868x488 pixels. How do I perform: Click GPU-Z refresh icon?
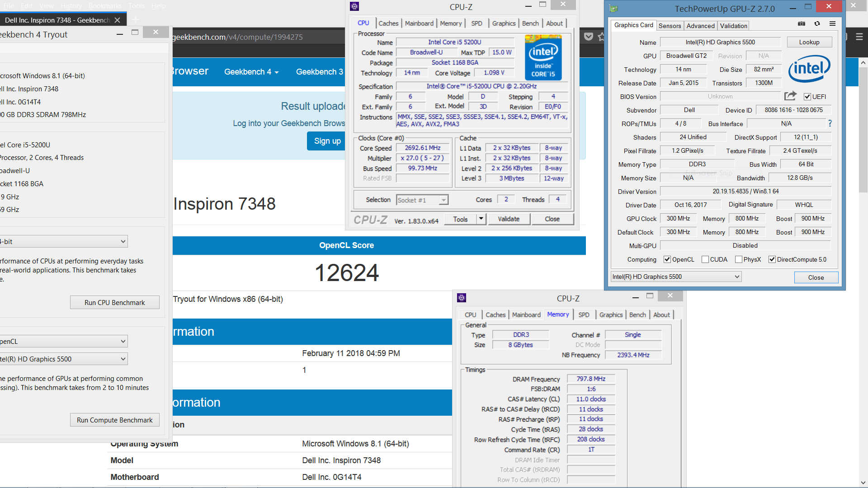[x=817, y=23]
